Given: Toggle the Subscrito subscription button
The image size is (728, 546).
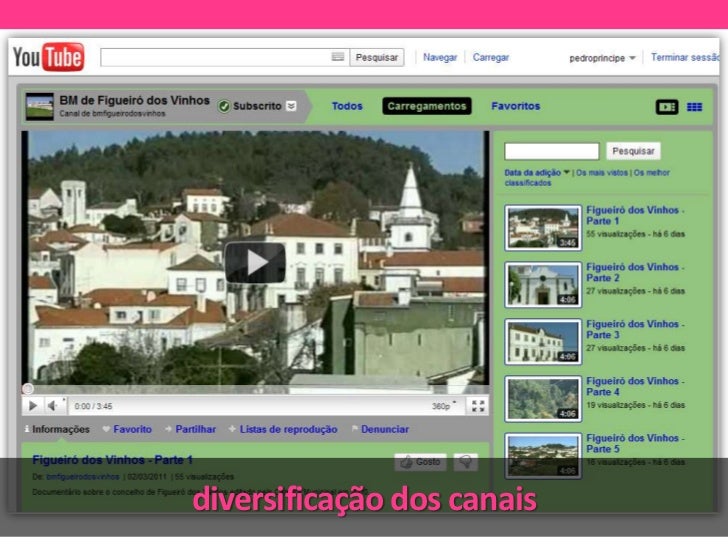Looking at the screenshot, I should pyautogui.click(x=251, y=106).
